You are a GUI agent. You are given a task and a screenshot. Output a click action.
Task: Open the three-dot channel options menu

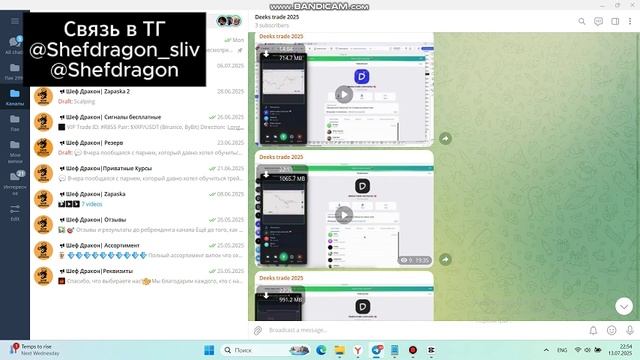[x=630, y=22]
